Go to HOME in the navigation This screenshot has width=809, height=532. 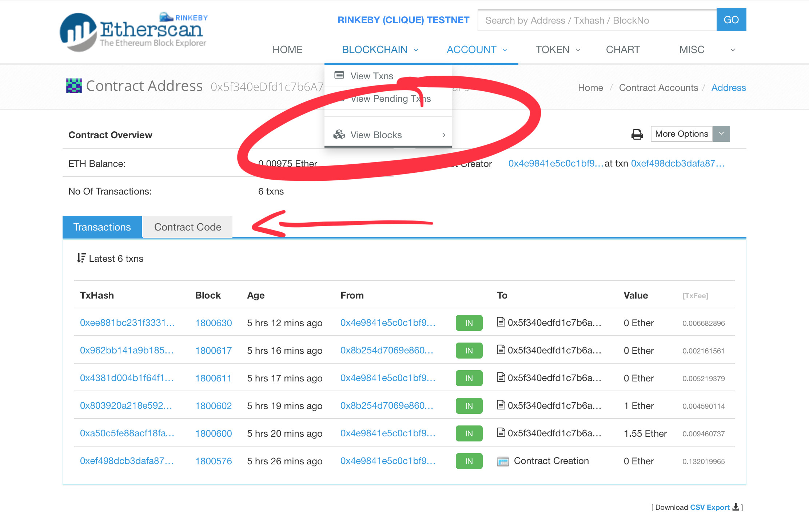click(x=287, y=49)
